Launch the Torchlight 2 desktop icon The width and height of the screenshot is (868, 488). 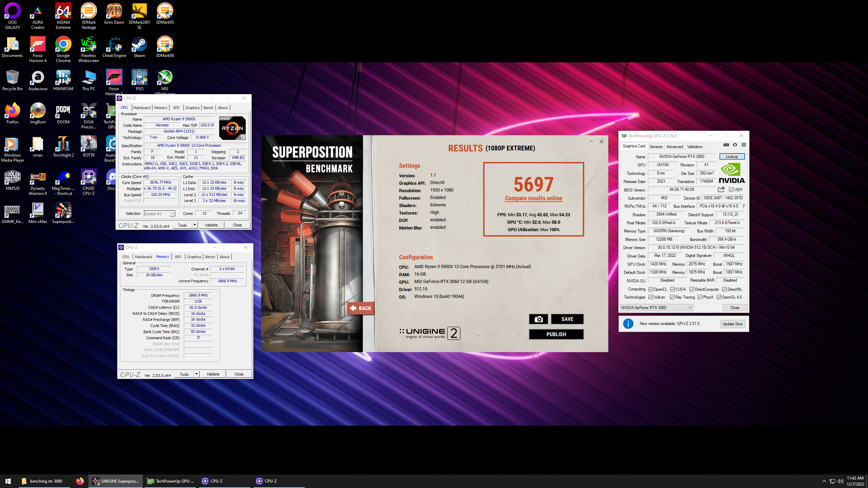(63, 146)
